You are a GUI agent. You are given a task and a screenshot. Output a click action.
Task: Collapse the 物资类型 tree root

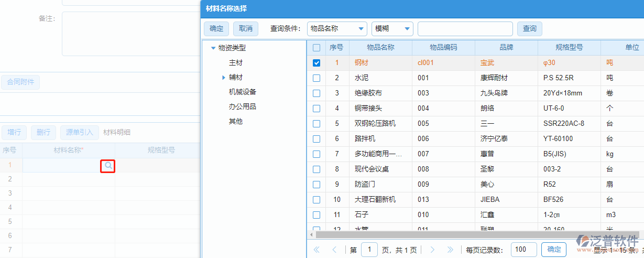coord(213,48)
